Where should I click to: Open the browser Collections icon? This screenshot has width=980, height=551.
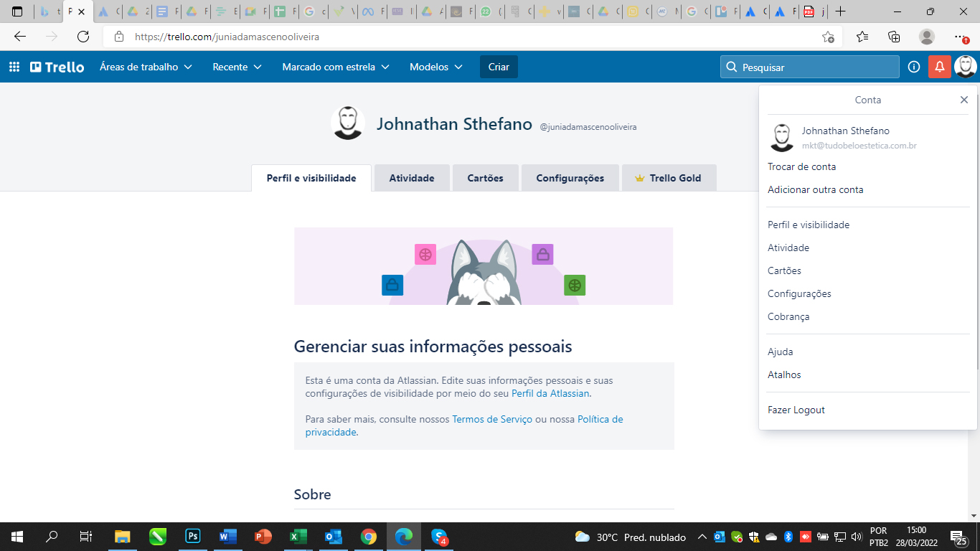pos(894,37)
